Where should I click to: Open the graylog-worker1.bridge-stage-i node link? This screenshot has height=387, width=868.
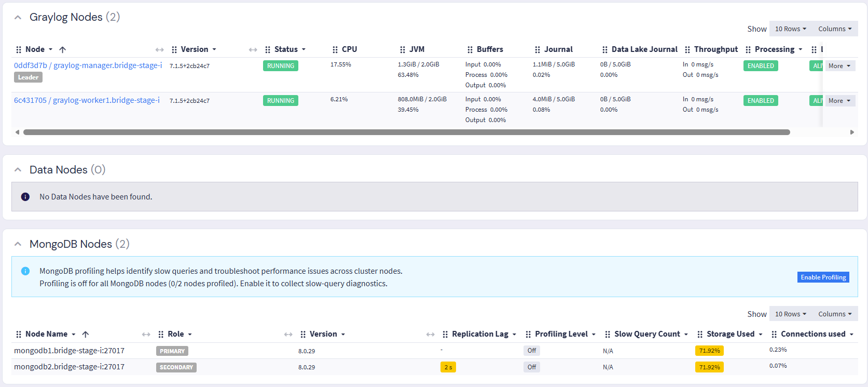87,100
